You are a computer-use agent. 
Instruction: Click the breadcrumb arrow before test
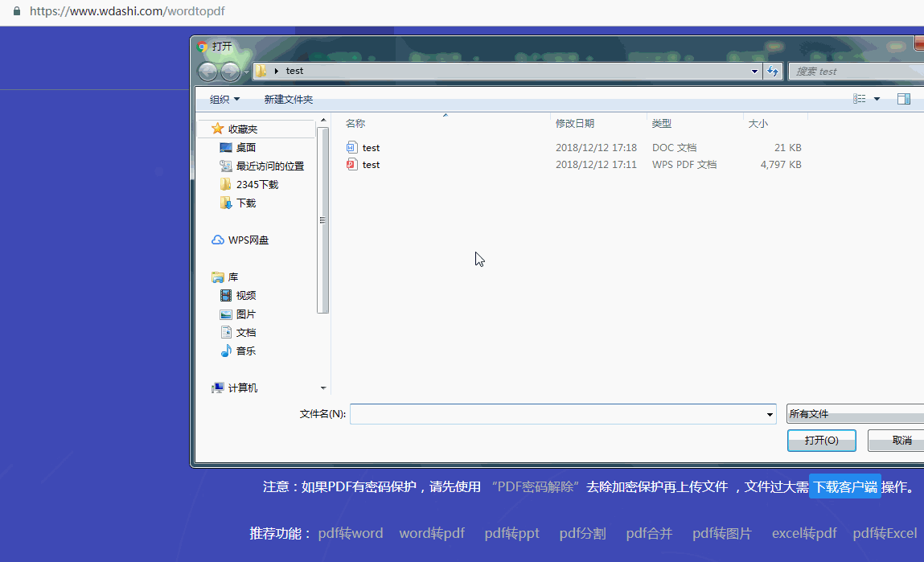coord(277,71)
